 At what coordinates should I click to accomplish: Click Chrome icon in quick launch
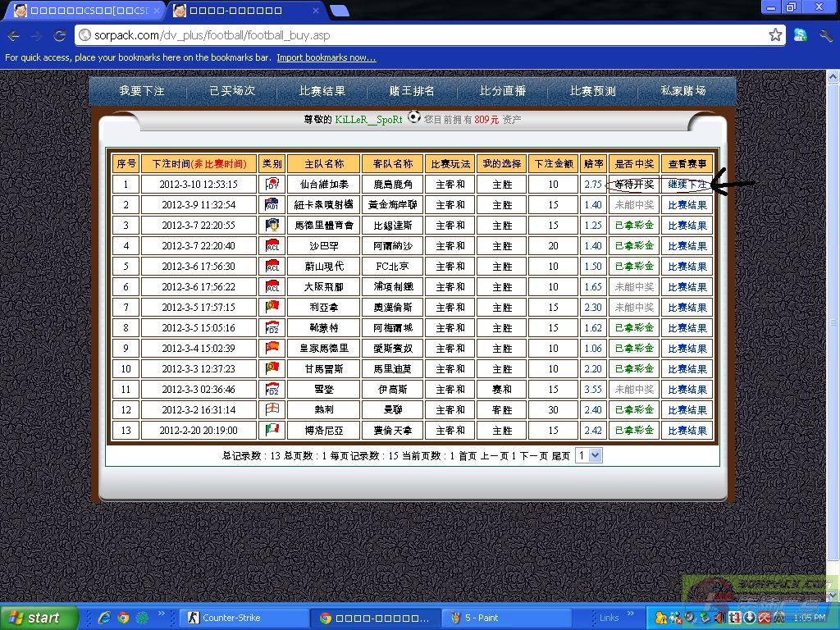tap(123, 618)
